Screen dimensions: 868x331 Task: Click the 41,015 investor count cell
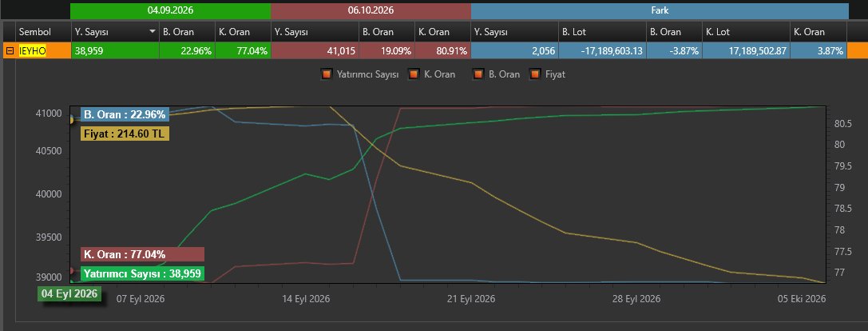(x=315, y=50)
